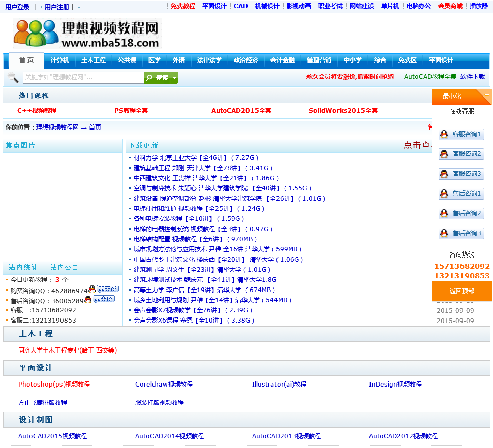
Task: Open the 会员商城 top link
Action: tap(450, 6)
